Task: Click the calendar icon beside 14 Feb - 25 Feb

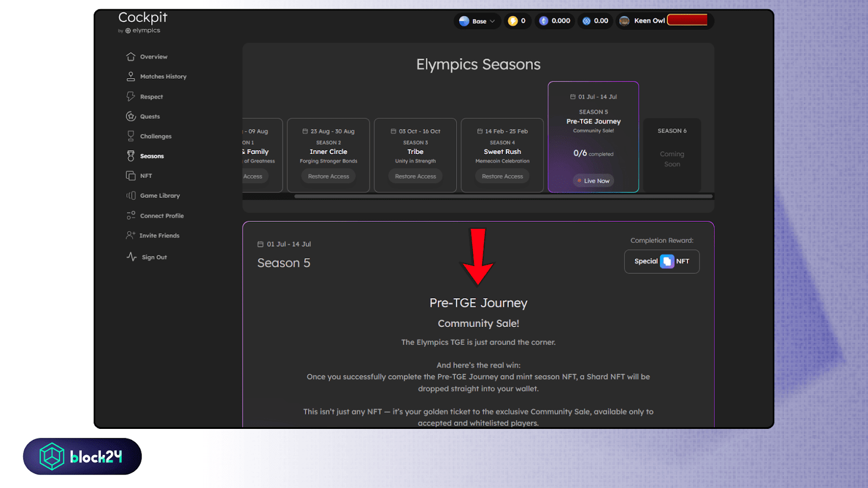Action: click(x=480, y=131)
